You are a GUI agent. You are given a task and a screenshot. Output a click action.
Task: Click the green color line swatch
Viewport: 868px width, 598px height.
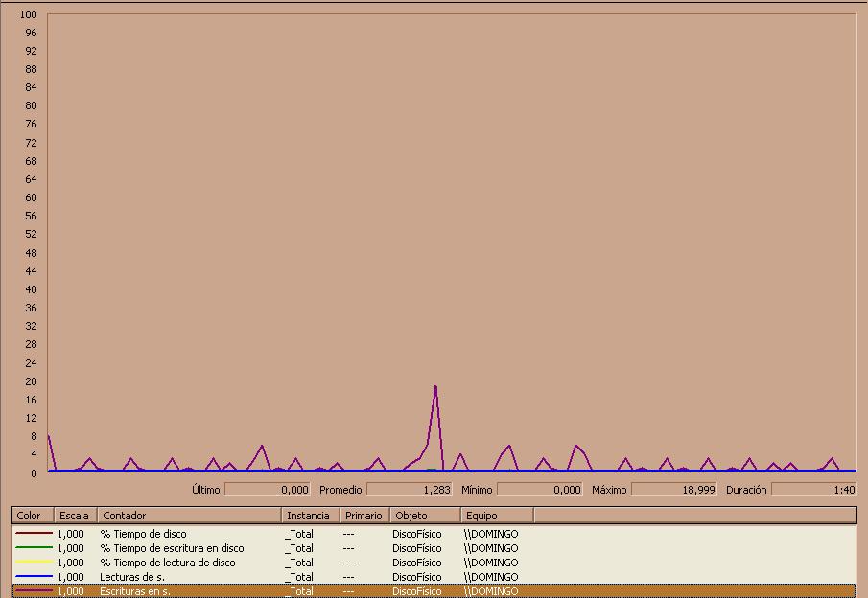pos(34,547)
